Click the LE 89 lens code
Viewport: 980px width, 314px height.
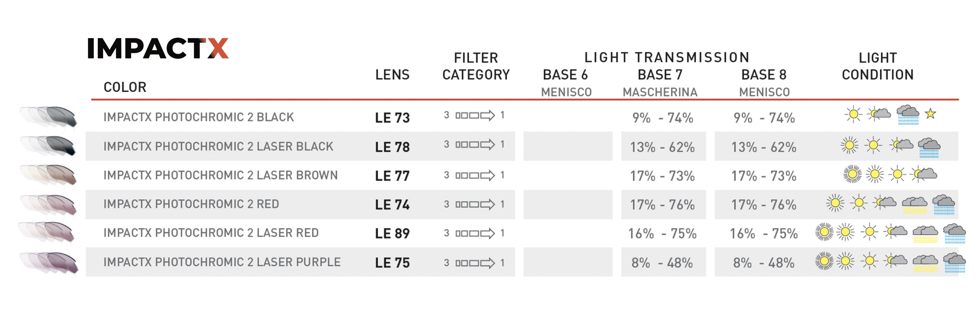392,233
